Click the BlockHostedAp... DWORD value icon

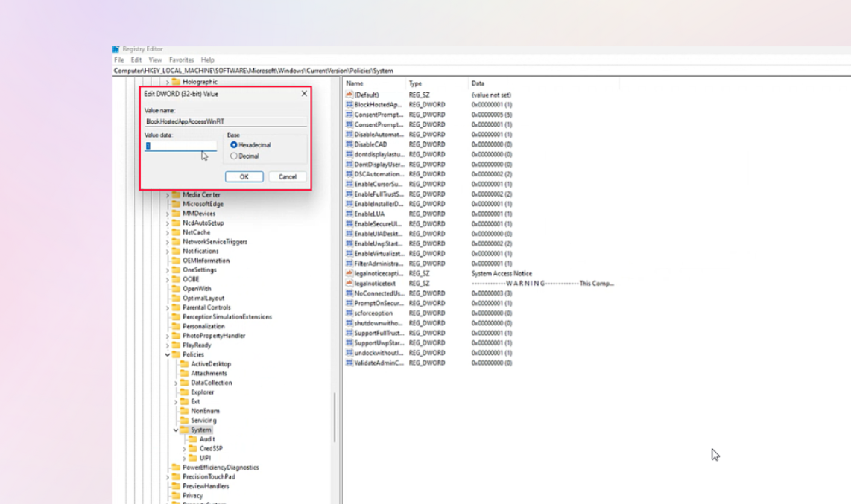pos(349,104)
